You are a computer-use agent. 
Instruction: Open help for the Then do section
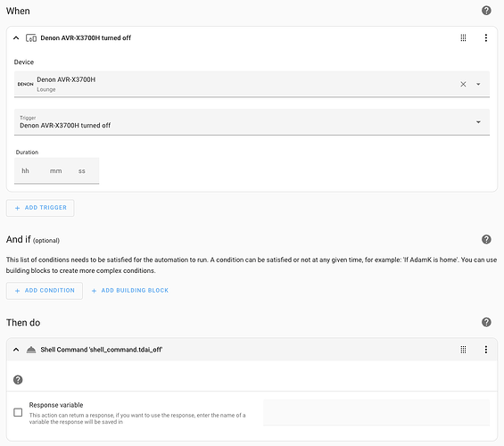(486, 322)
